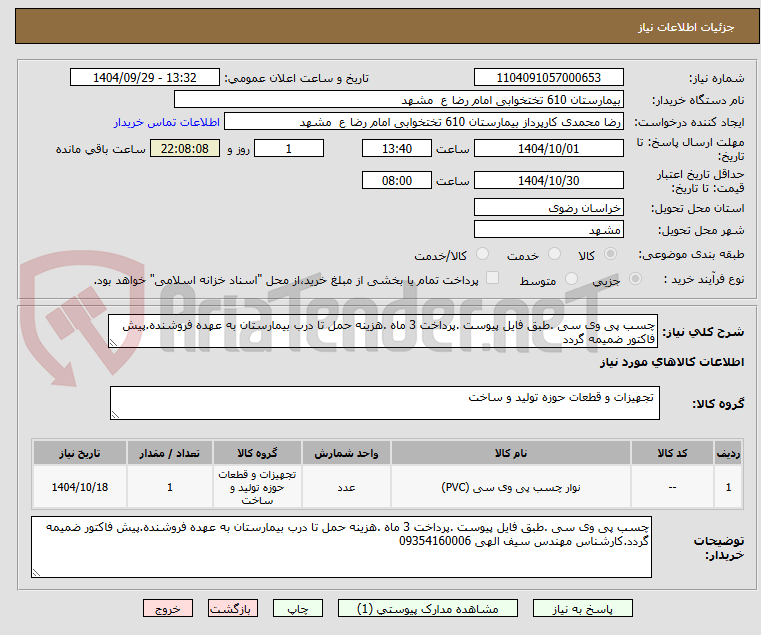The height and width of the screenshot is (635, 761).
Task: Click the پاسخ به نیاز button
Action: (582, 608)
